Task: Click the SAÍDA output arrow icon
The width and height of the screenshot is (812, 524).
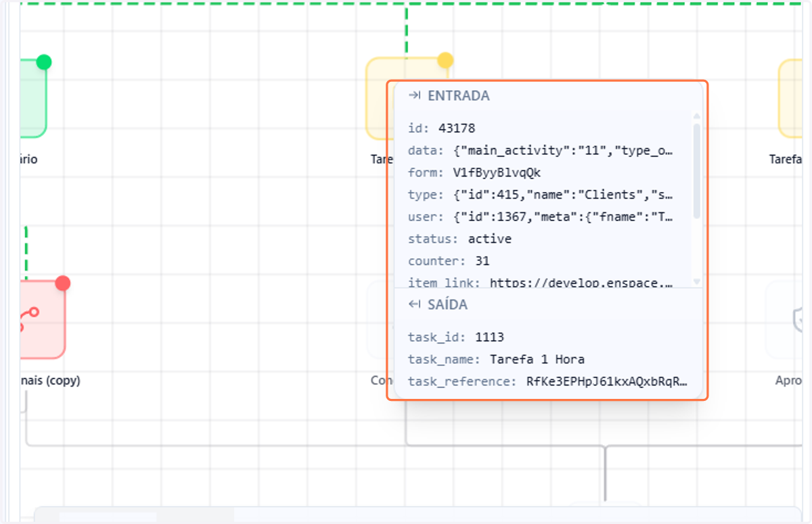Action: click(x=415, y=305)
